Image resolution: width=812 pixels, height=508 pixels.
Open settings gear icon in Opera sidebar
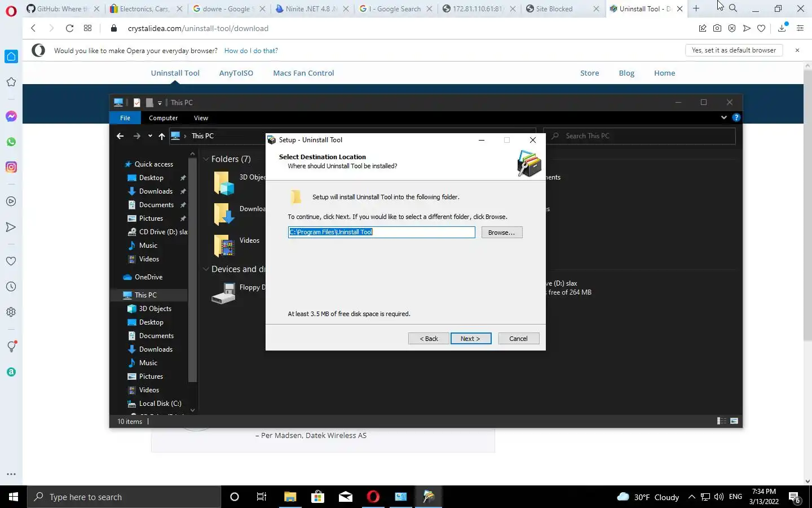pos(11,312)
